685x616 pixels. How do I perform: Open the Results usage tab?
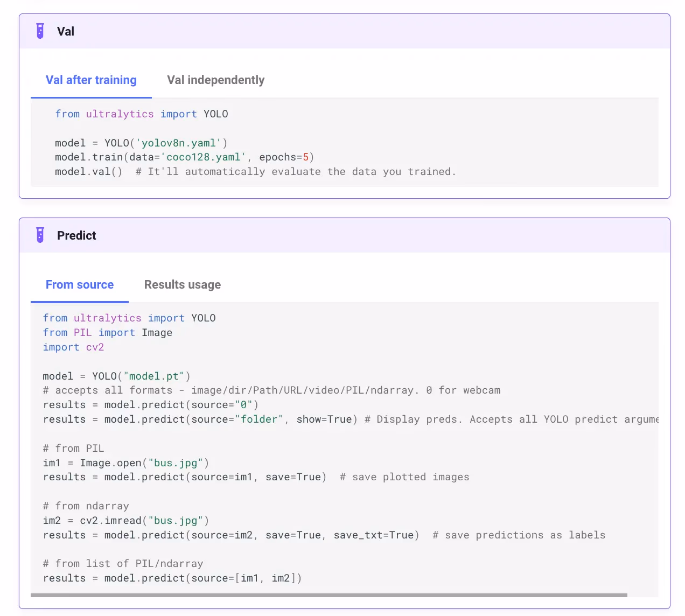point(183,284)
